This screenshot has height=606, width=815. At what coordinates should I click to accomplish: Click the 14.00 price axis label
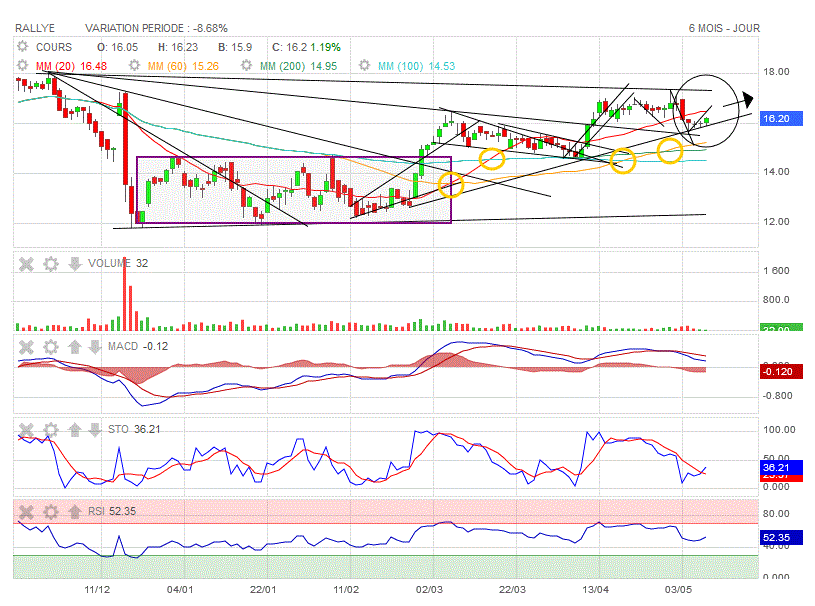(x=776, y=172)
